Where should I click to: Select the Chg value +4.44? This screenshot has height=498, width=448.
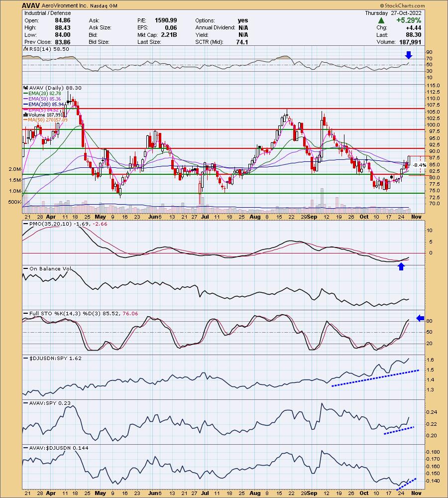414,27
